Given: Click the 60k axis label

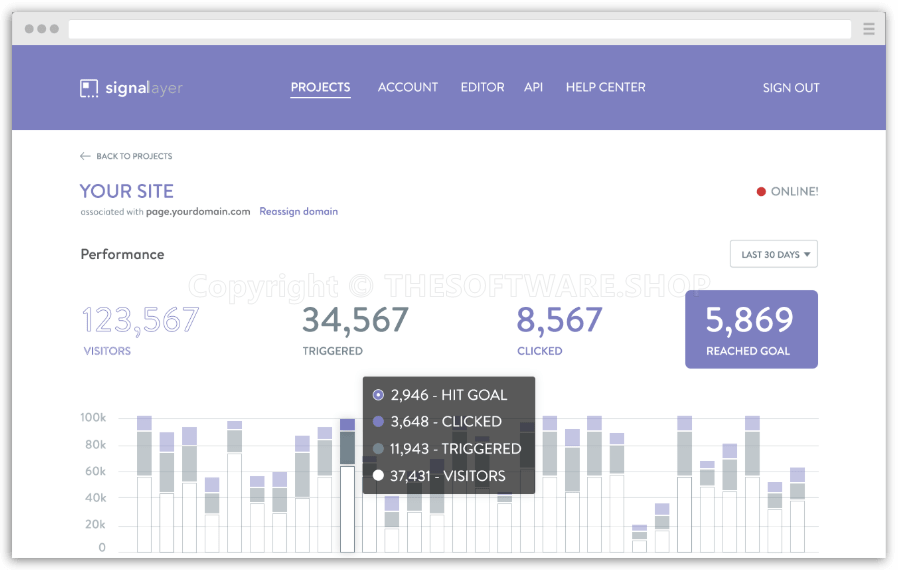Looking at the screenshot, I should 95,471.
